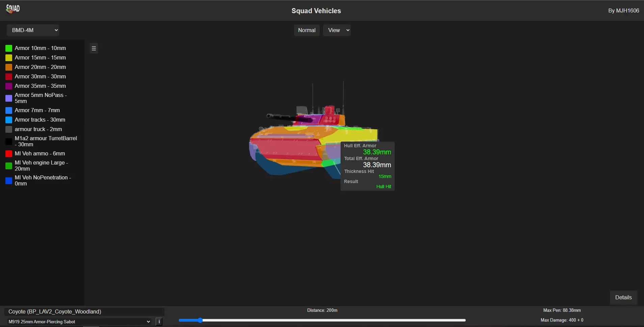The image size is (644, 327).
Task: Open the Details panel button
Action: click(x=623, y=297)
